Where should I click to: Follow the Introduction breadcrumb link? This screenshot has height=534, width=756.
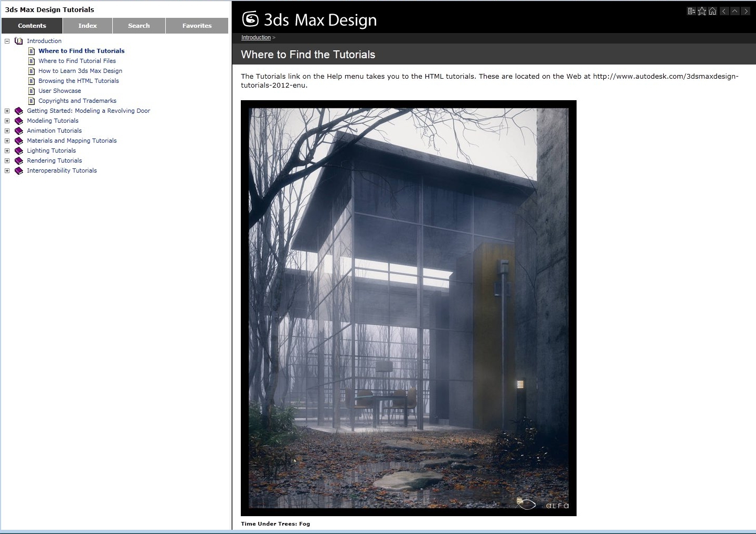click(256, 38)
